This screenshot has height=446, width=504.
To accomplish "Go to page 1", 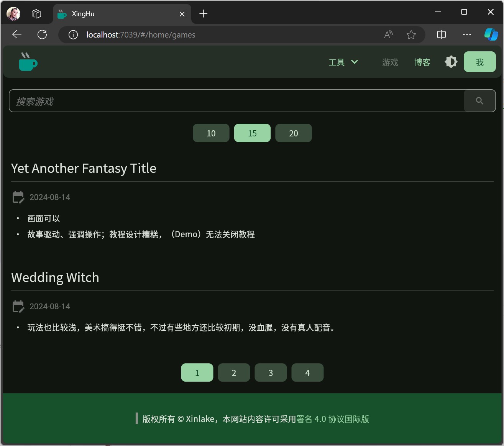I will point(197,372).
